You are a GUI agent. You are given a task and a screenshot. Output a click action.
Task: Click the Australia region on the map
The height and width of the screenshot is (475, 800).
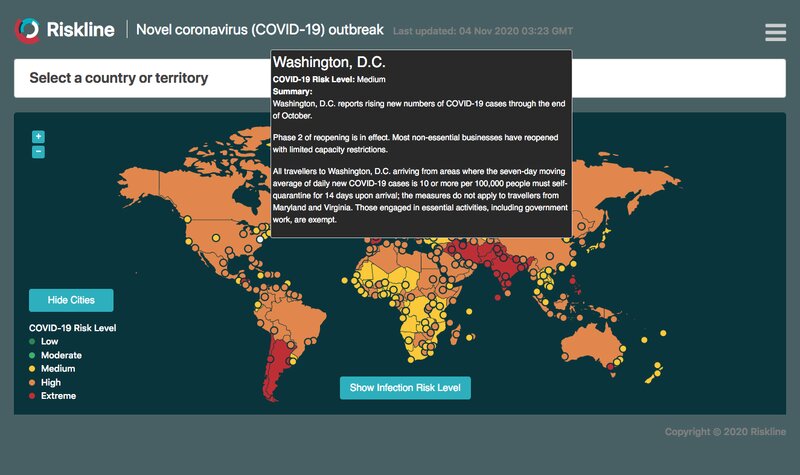[592, 344]
